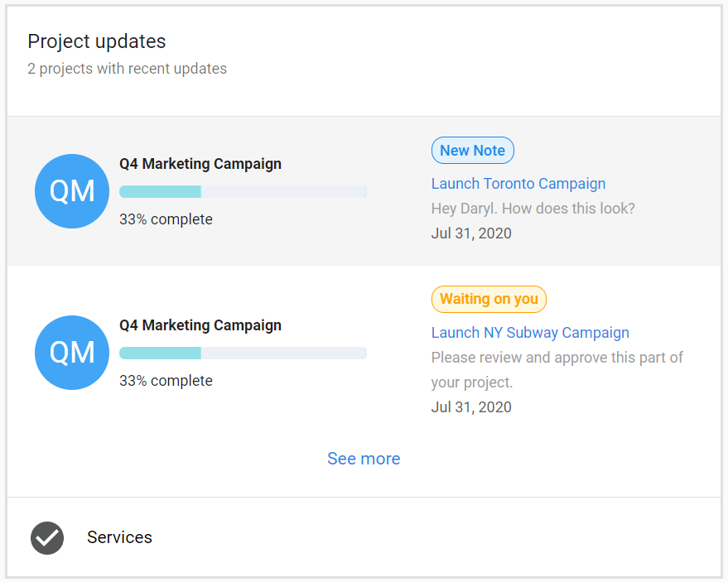Click the progress bar in the second project row
This screenshot has height=582, width=728.
243,354
